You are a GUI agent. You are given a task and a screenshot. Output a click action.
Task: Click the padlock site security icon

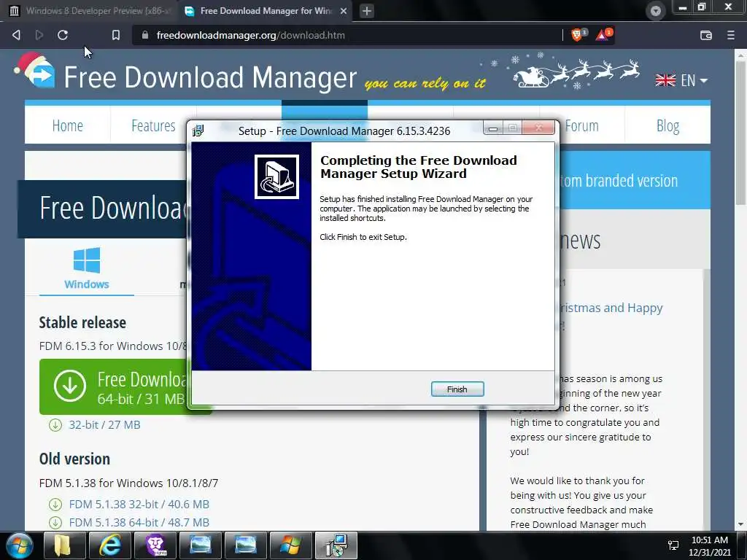[145, 35]
